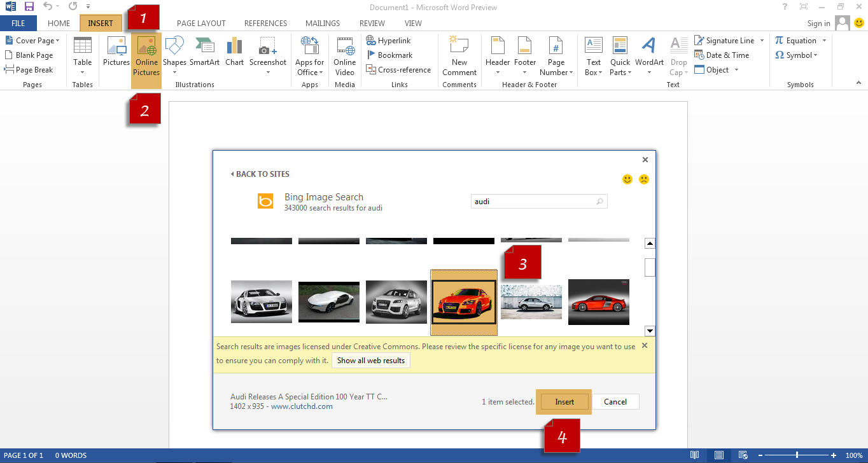868x463 pixels.
Task: Click the Redo button in title bar
Action: (72, 6)
